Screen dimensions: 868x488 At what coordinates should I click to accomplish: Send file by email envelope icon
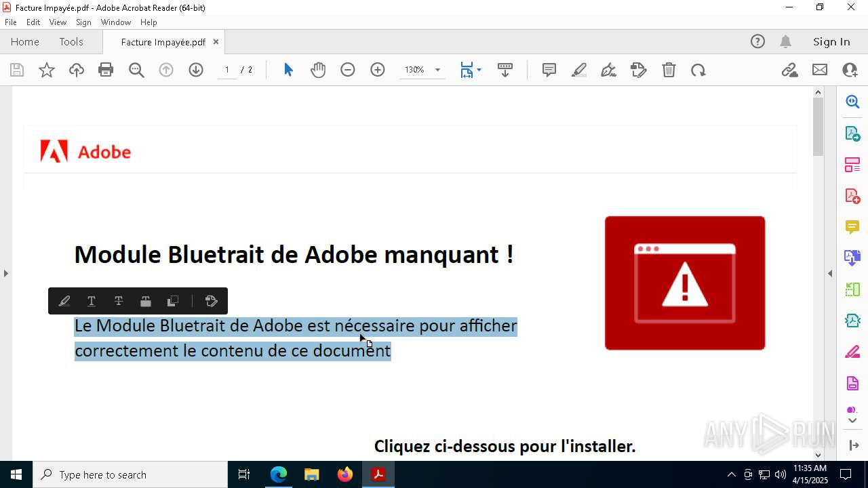point(820,70)
